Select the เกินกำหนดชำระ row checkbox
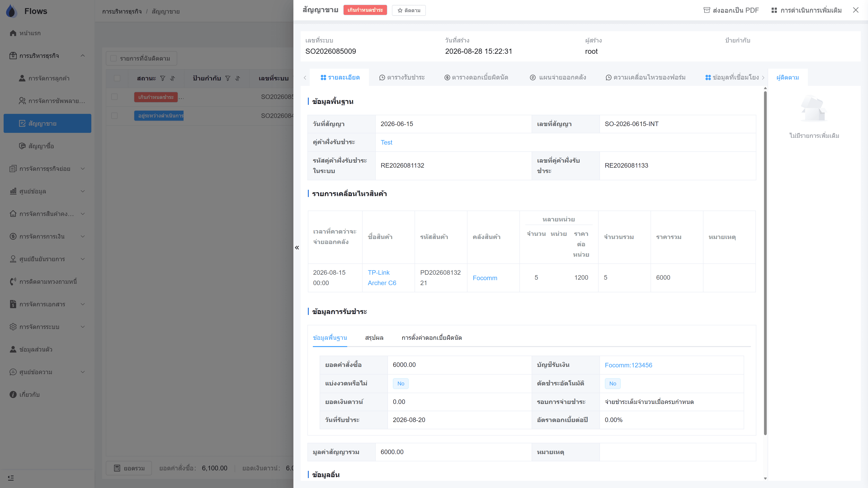 pyautogui.click(x=114, y=97)
